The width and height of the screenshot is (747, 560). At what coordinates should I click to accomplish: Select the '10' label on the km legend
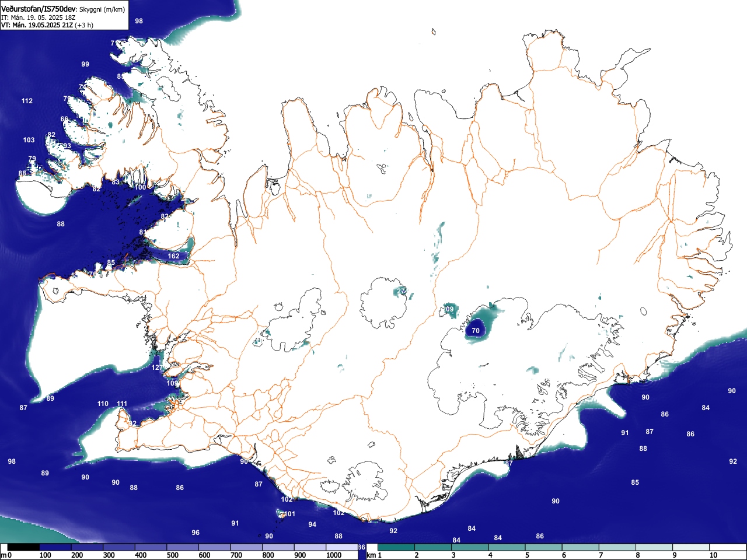tap(713, 555)
